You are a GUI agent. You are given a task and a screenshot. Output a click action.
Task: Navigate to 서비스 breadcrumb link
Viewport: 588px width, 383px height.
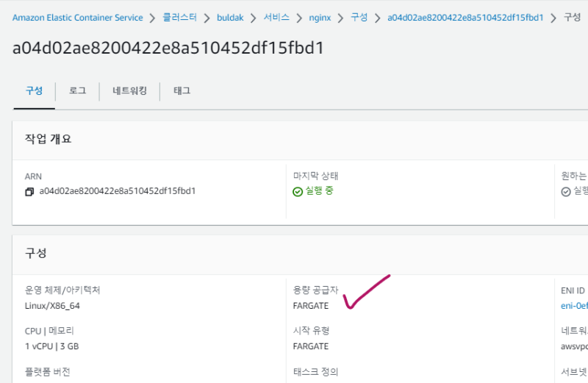(x=276, y=17)
